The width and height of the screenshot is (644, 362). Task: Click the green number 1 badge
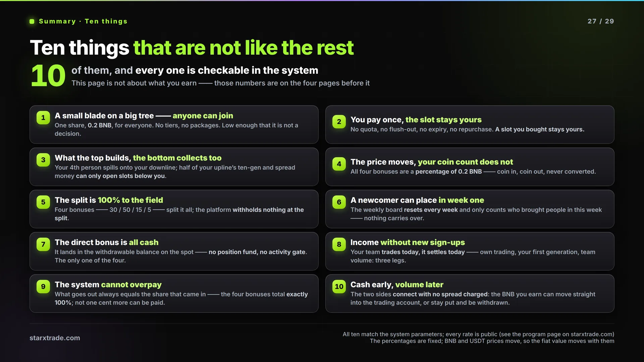(43, 118)
